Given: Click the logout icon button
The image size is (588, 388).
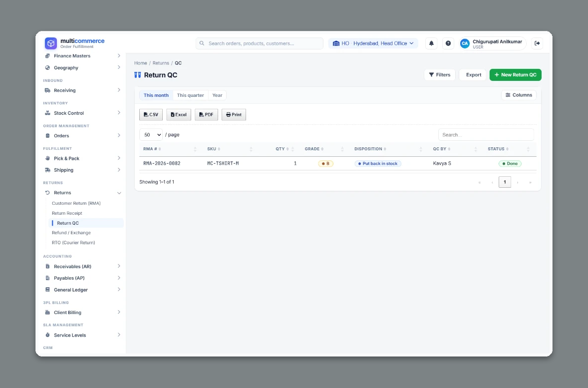Looking at the screenshot, I should point(537,43).
